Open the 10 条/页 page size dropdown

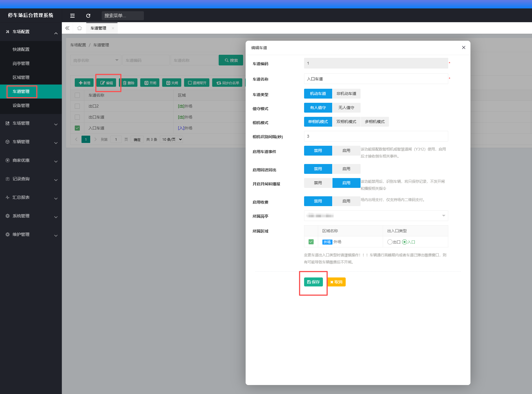[171, 139]
